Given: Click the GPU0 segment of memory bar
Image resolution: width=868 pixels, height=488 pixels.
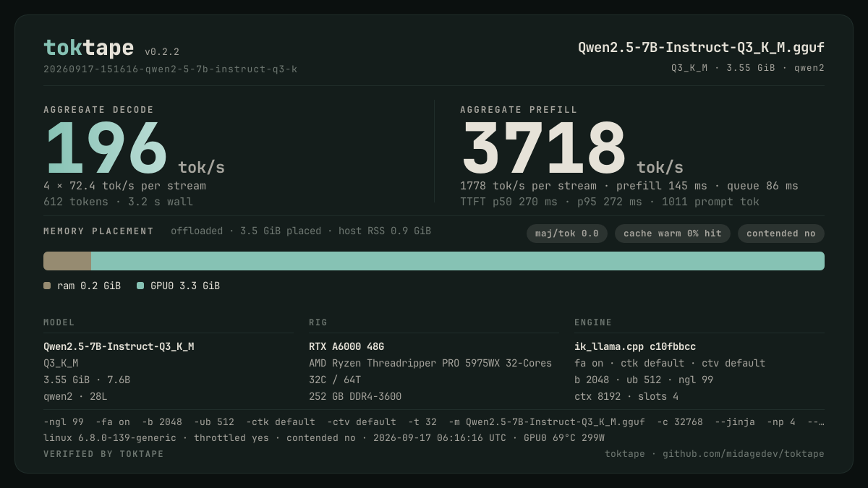Looking at the screenshot, I should click(x=458, y=261).
